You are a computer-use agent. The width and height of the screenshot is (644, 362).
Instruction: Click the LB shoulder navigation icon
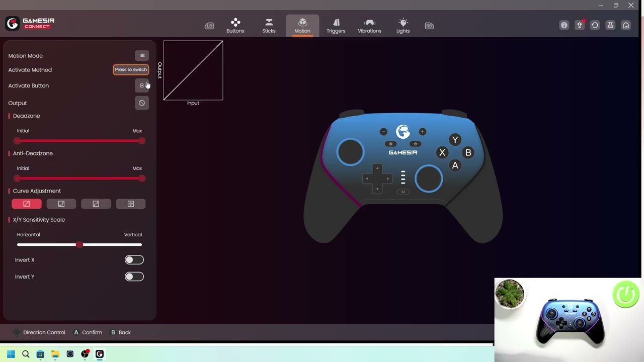point(209,26)
